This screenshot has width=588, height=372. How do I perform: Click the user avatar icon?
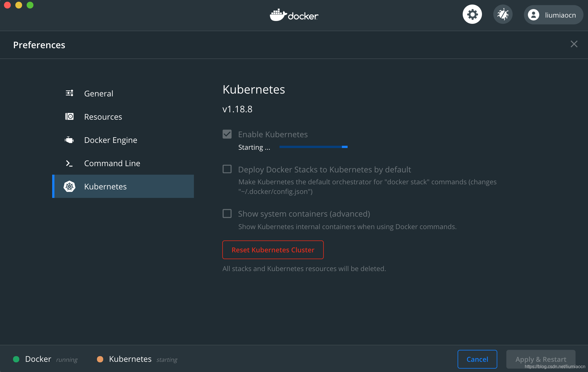[534, 15]
